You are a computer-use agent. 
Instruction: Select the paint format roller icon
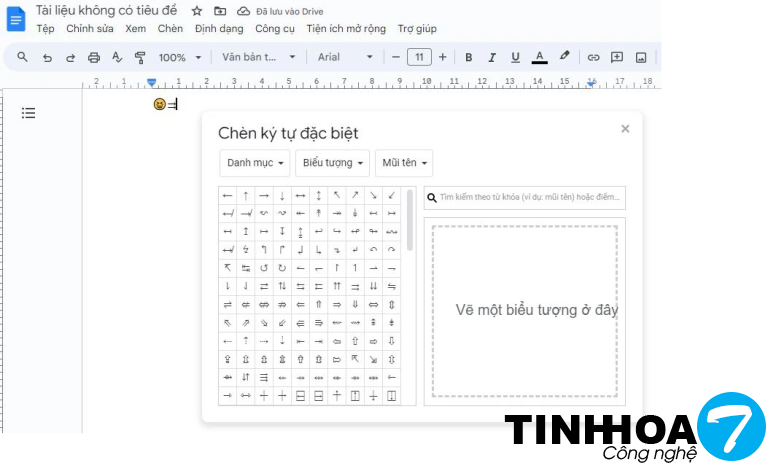click(140, 58)
